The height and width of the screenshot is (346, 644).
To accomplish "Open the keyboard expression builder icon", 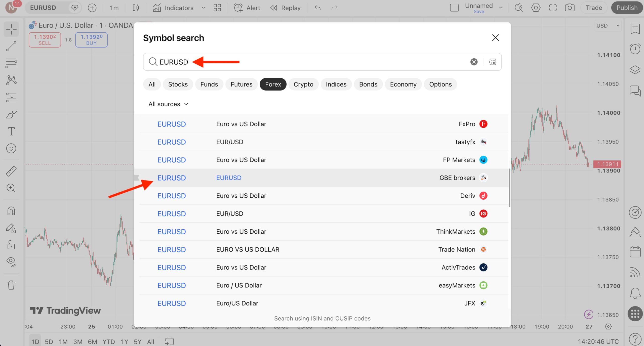I will point(492,62).
